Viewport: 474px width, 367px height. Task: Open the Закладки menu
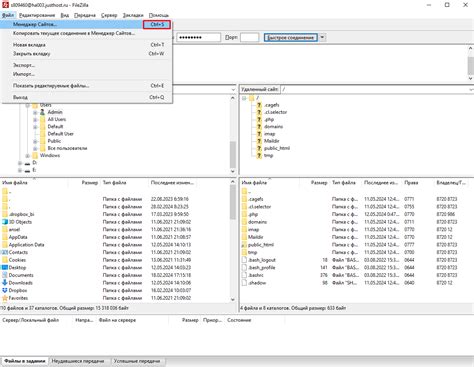[x=133, y=15]
